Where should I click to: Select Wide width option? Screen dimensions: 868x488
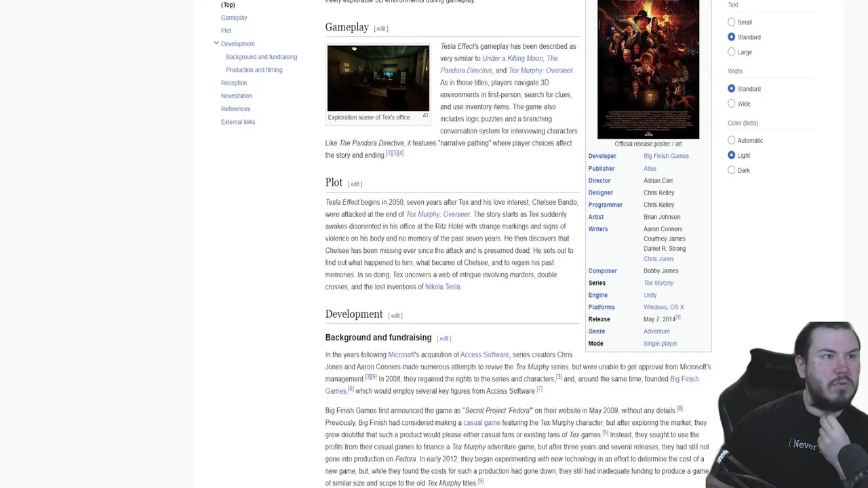point(731,104)
